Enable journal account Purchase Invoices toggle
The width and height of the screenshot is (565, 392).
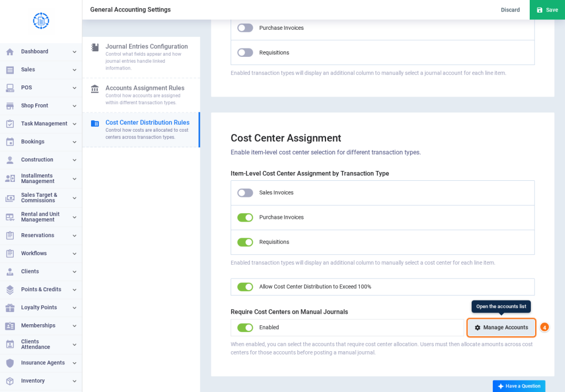[x=245, y=28]
